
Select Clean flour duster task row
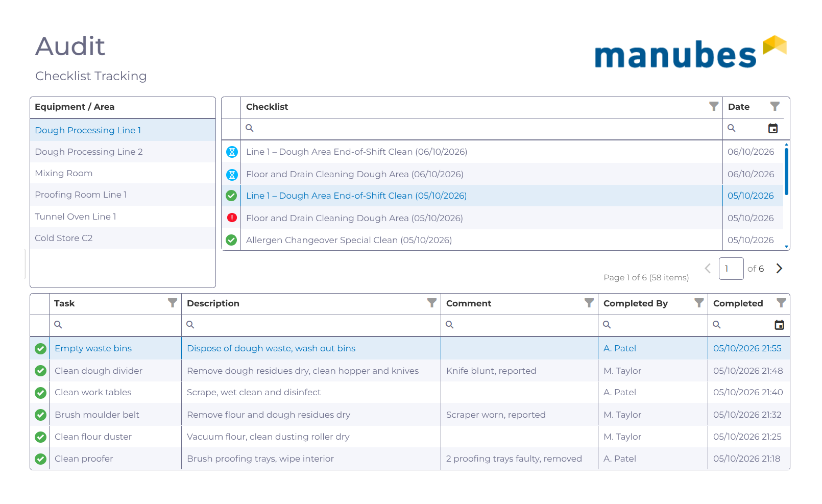click(x=410, y=437)
